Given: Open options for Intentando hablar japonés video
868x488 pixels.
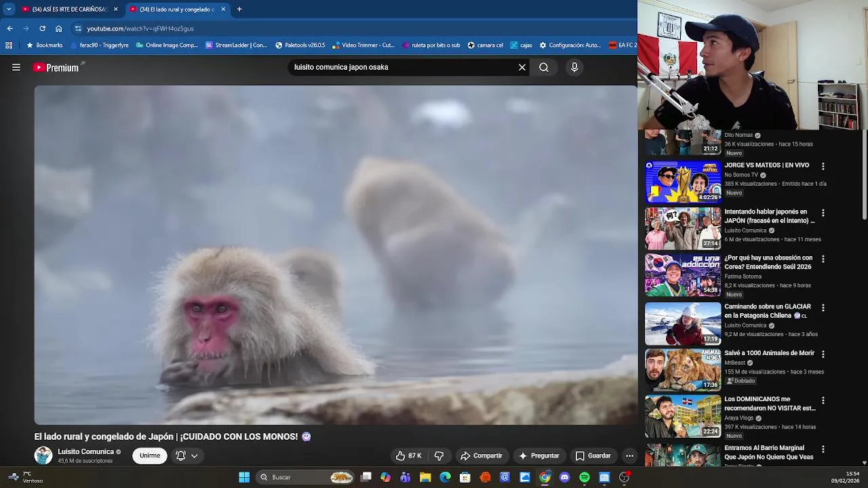Looking at the screenshot, I should 823,213.
